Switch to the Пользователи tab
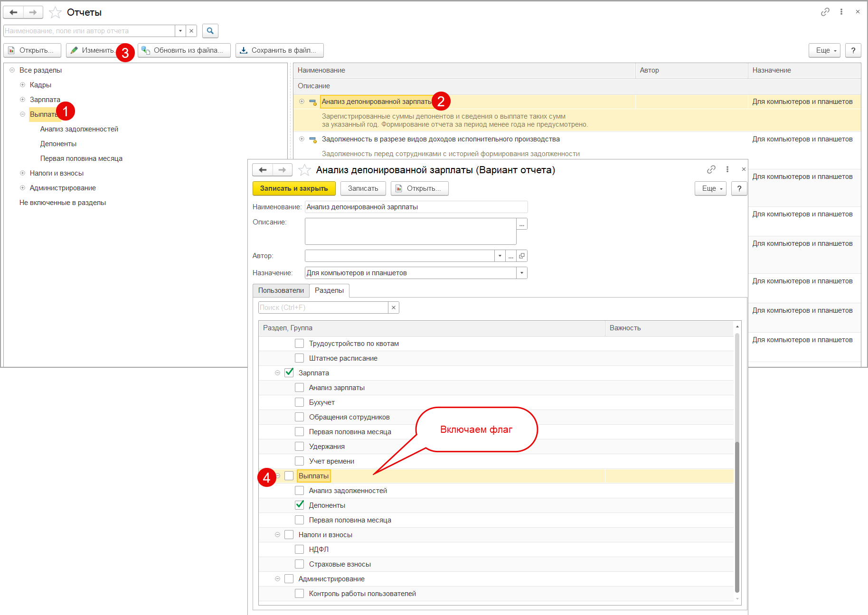This screenshot has height=615, width=868. pos(281,290)
